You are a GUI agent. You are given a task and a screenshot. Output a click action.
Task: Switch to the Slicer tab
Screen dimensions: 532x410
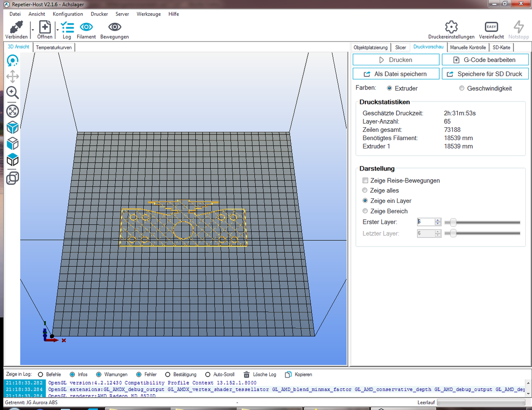(401, 47)
